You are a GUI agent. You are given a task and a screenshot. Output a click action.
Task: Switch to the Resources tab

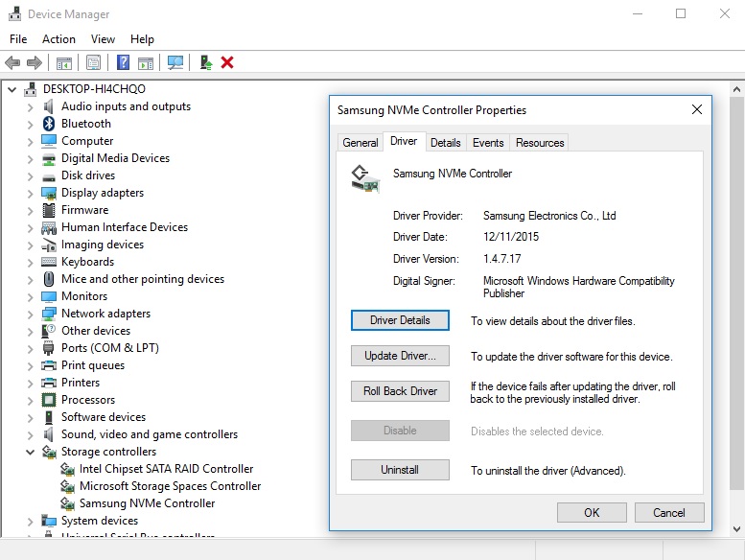[x=540, y=143]
